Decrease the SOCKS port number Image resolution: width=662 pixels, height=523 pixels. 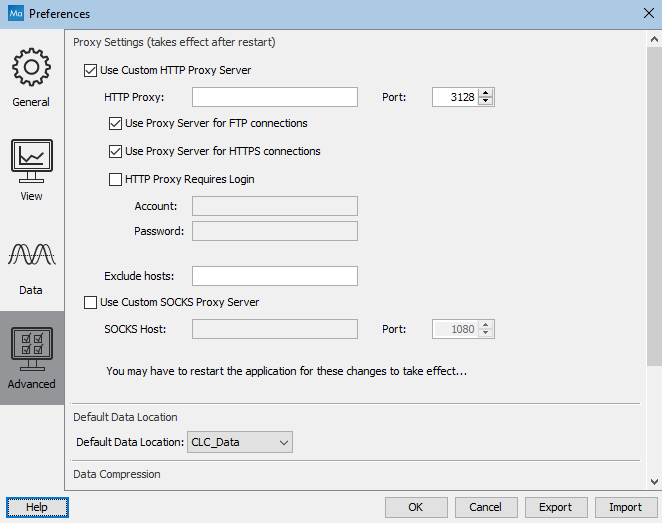click(x=486, y=333)
